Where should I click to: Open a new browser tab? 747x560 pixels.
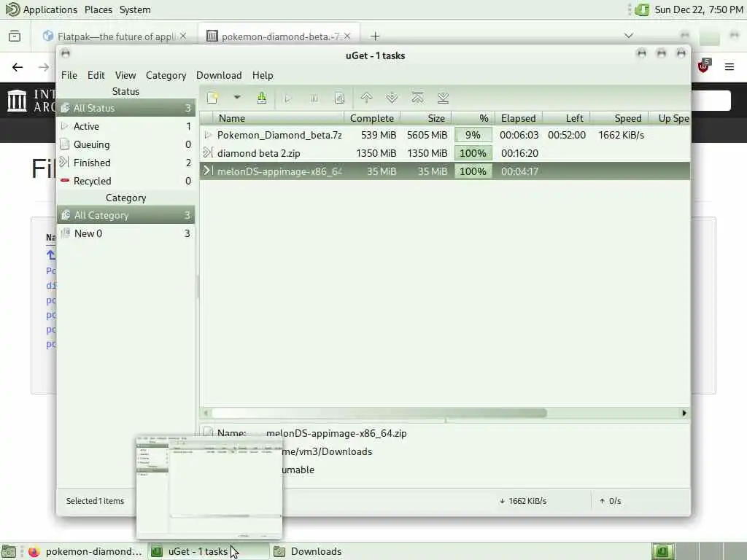pyautogui.click(x=376, y=36)
